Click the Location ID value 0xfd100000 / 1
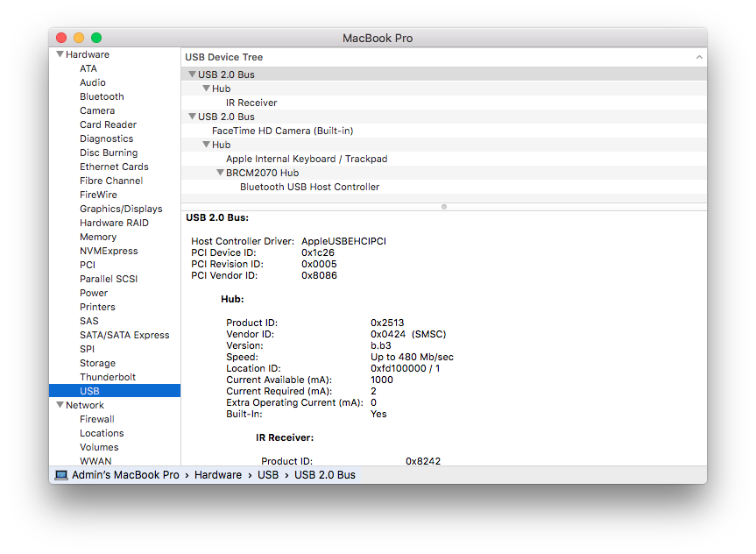This screenshot has height=554, width=756. [x=405, y=368]
